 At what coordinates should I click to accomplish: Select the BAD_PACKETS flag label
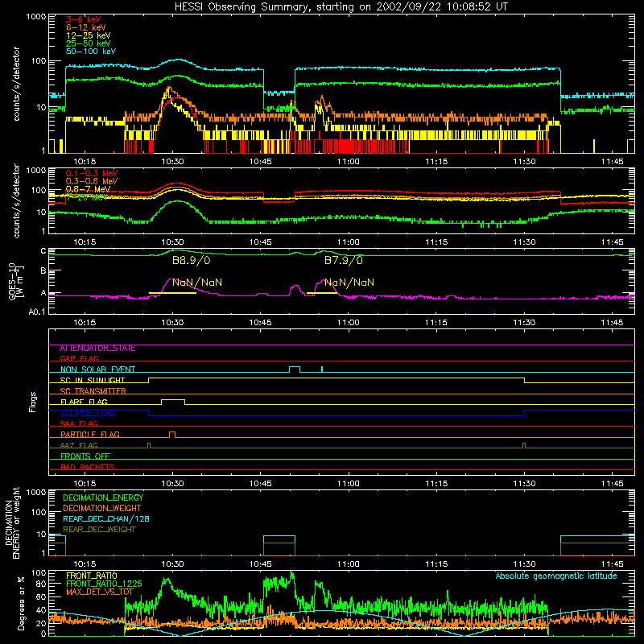(88, 467)
